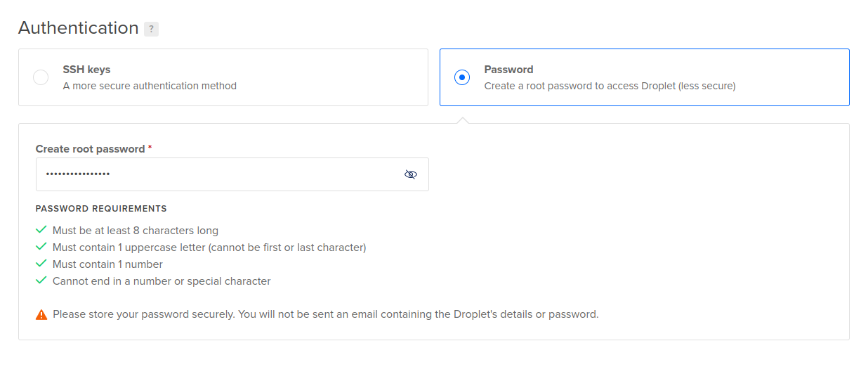Click checkmark beside 8 characters requirement
This screenshot has width=868, height=367.
pyautogui.click(x=41, y=230)
